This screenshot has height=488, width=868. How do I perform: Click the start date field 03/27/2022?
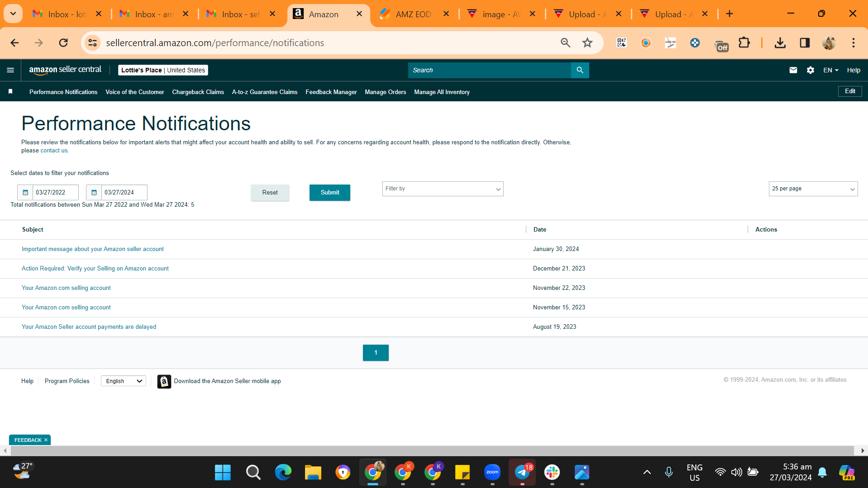coord(55,192)
